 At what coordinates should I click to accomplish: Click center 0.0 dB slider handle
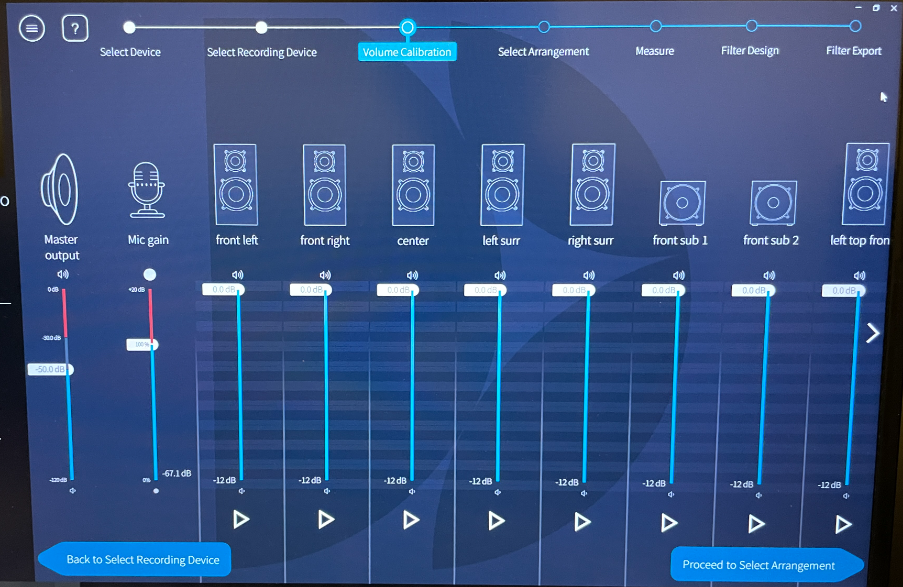pos(398,290)
